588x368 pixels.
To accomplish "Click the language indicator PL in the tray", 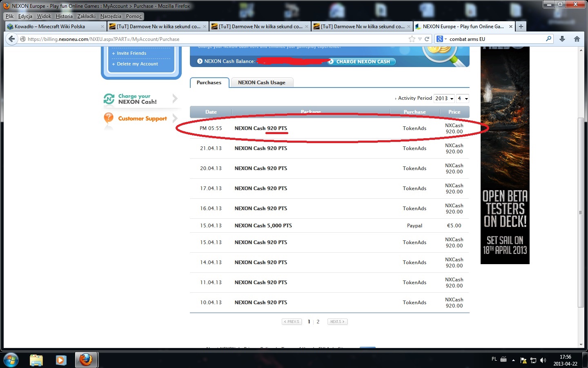I will click(x=494, y=359).
